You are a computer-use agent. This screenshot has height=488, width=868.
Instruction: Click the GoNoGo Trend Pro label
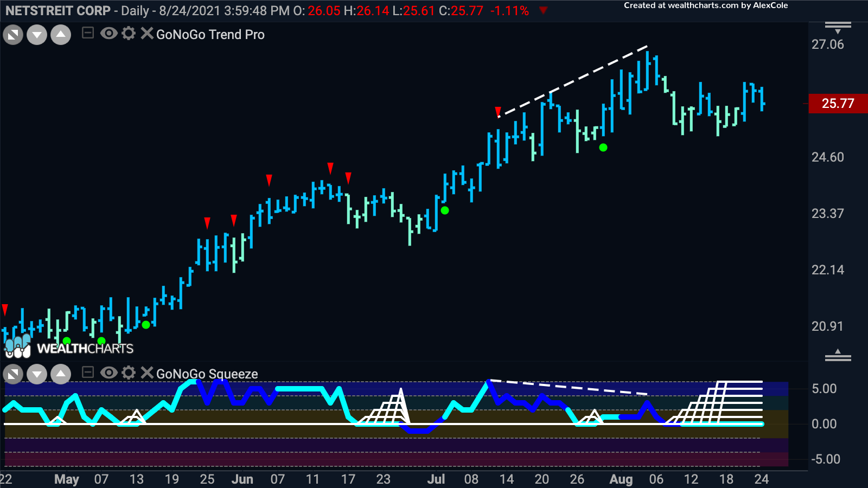point(210,35)
